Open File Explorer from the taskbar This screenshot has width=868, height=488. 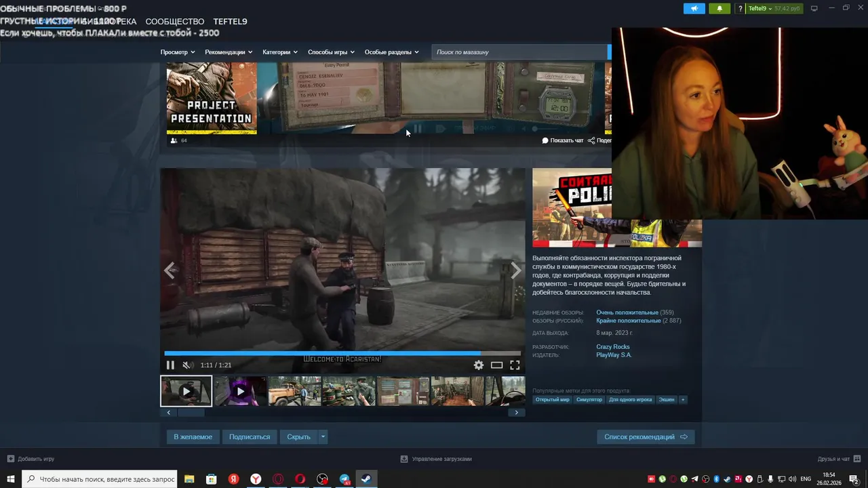click(x=189, y=479)
